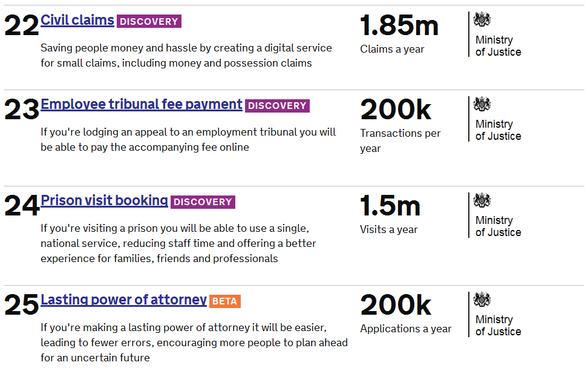Click the crest icon in the Lasting power row

click(x=482, y=300)
